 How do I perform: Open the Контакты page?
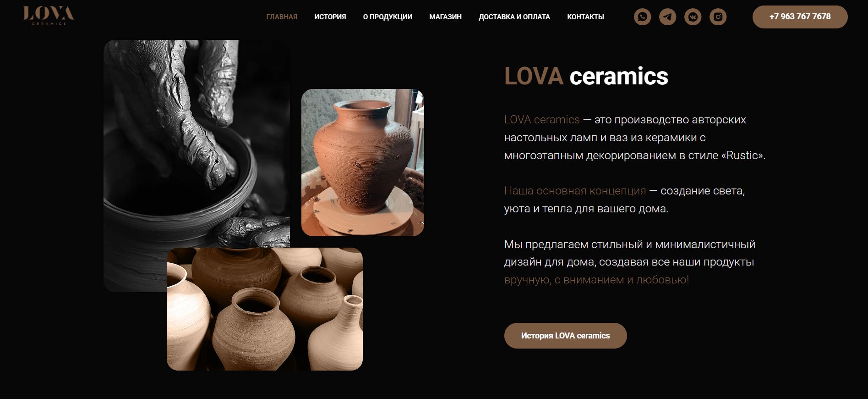click(x=585, y=17)
